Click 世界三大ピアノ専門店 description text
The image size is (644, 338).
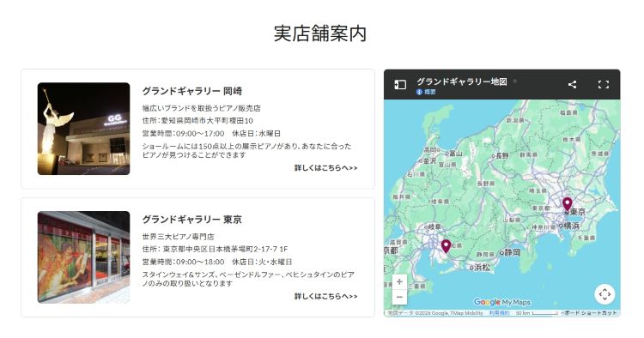point(179,237)
